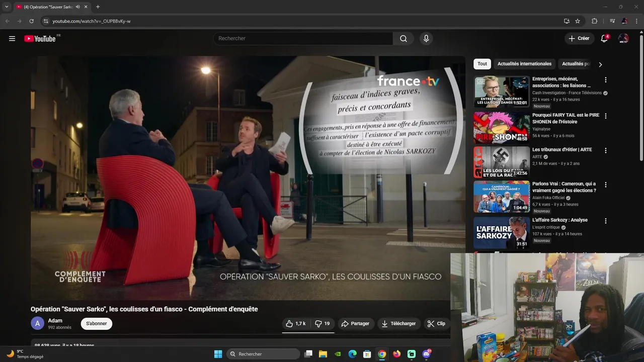The width and height of the screenshot is (644, 362).
Task: Open options for L'affaire Sarkozy video
Action: (x=606, y=221)
